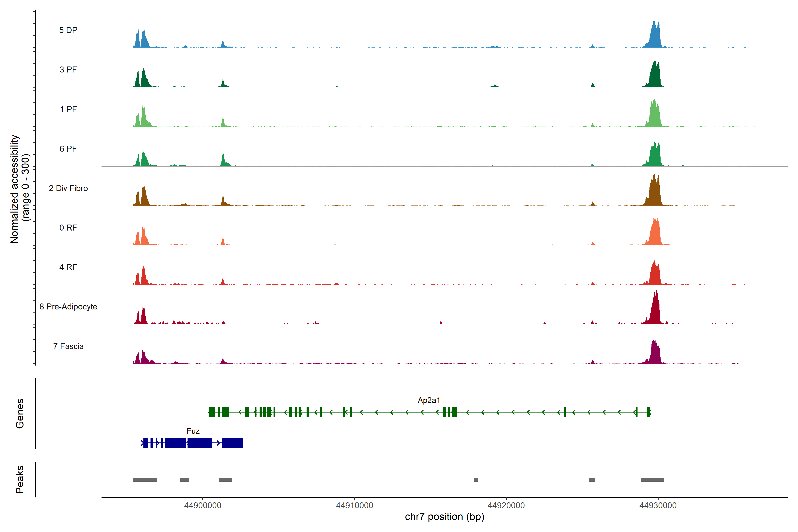Click the Ap2a1 gene name label
798x532 pixels.
[x=428, y=400]
